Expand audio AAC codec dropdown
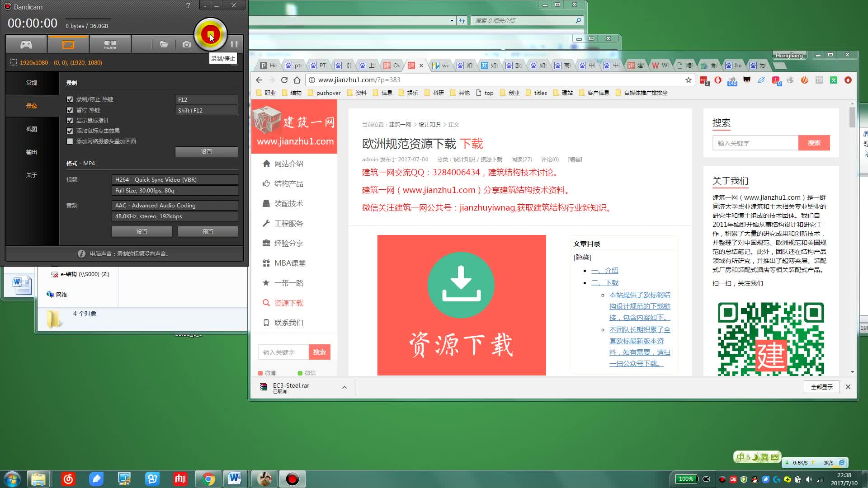This screenshot has width=868, height=488. point(173,205)
